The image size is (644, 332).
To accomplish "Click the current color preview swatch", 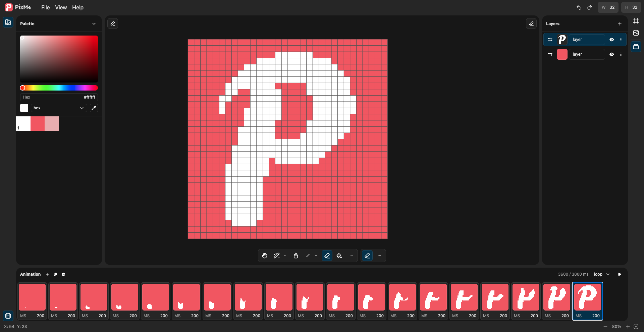I will (24, 108).
